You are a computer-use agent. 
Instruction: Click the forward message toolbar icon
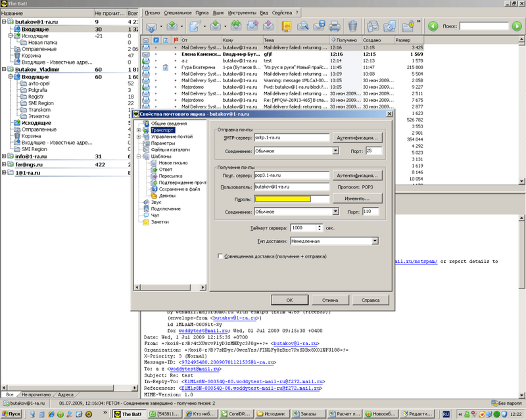click(x=252, y=26)
